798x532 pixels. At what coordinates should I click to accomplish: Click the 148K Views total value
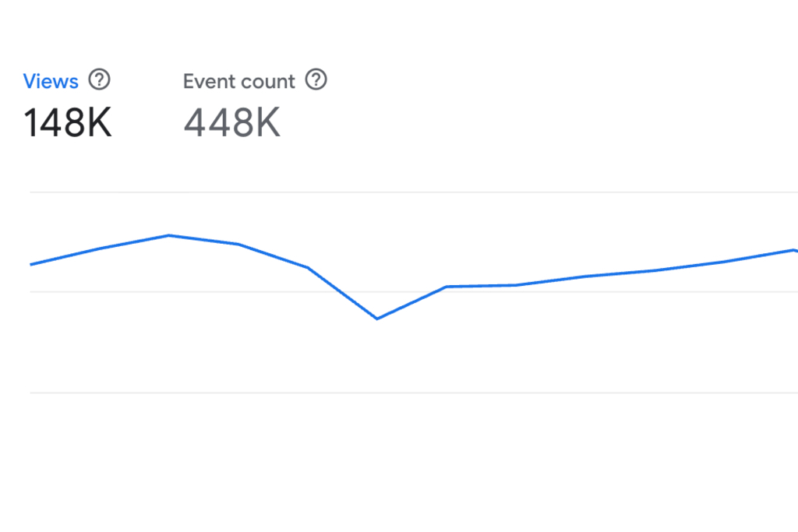click(x=68, y=122)
